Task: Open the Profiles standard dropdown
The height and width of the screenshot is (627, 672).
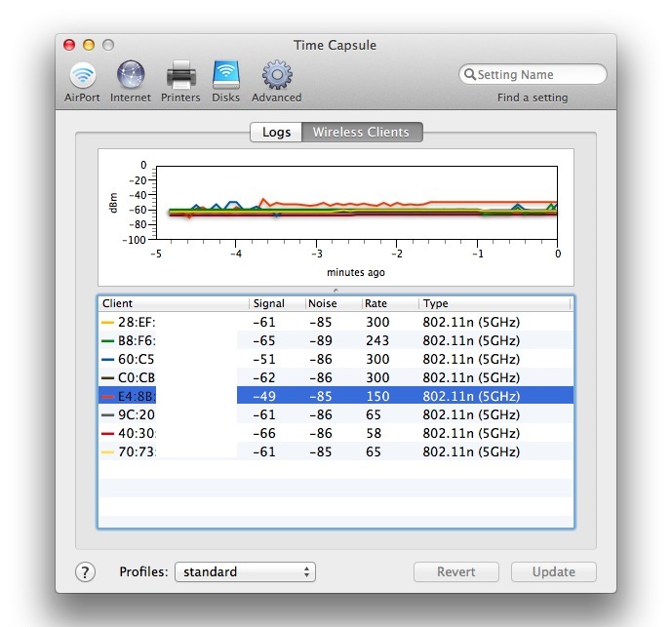Action: click(x=245, y=571)
